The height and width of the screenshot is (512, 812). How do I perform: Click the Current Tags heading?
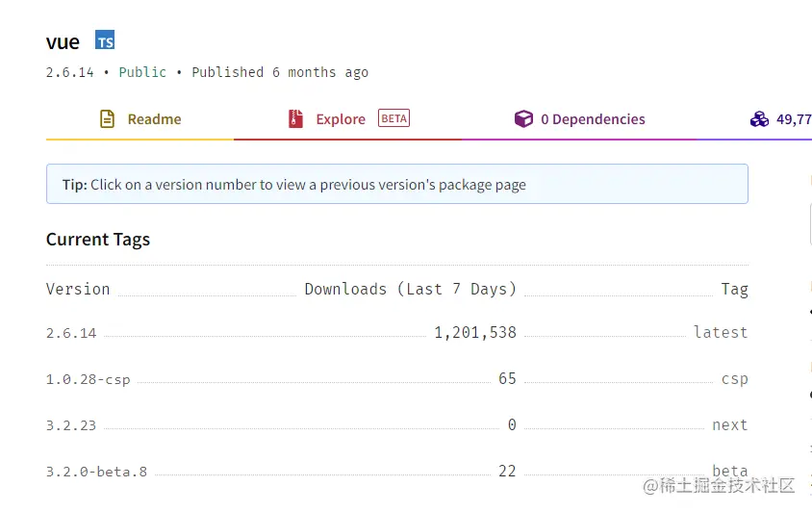[98, 240]
